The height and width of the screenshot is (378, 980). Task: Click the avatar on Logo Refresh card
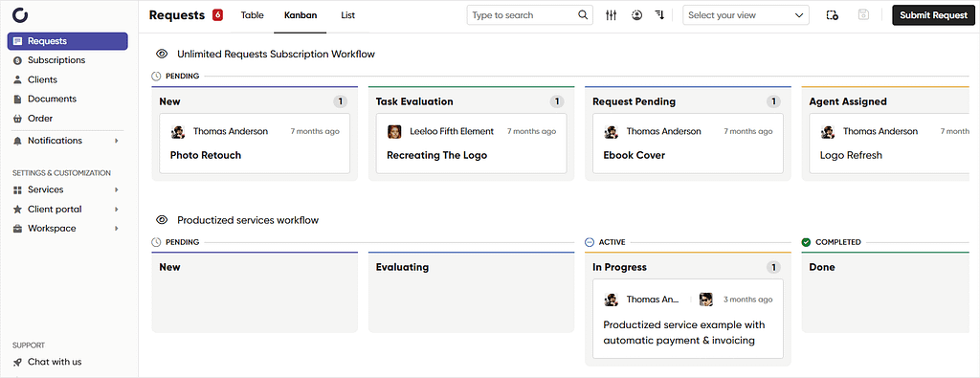tap(828, 132)
